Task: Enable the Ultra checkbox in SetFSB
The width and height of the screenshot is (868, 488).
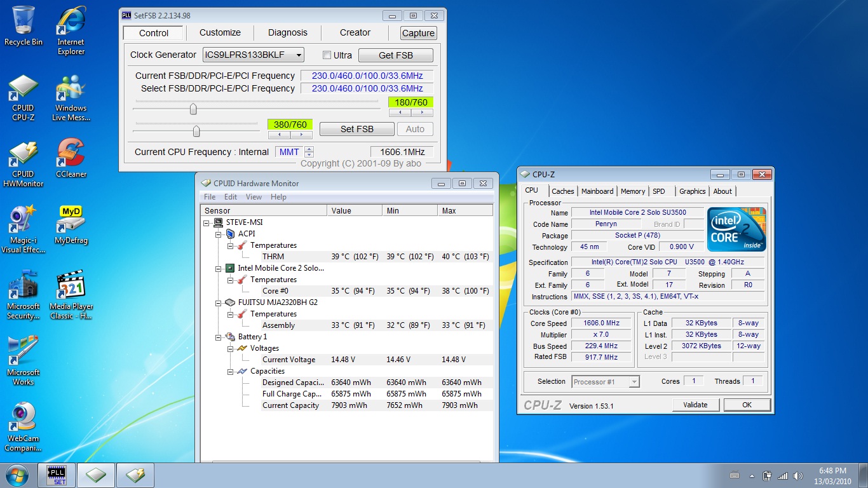Action: 327,55
